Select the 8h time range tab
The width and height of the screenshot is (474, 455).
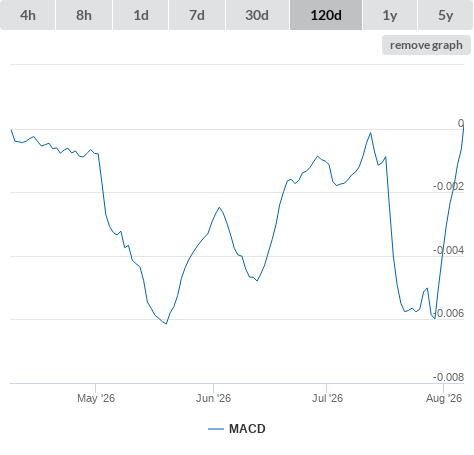coord(84,15)
